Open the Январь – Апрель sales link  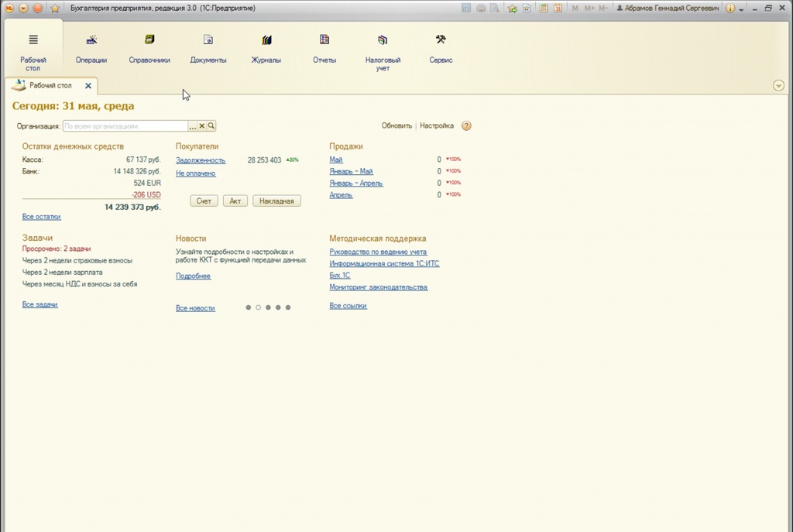(x=356, y=183)
